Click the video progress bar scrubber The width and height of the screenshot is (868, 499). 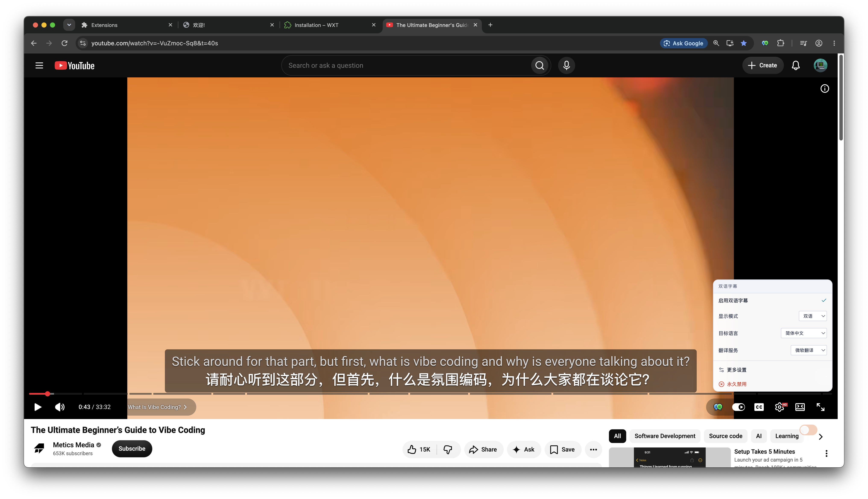point(48,394)
